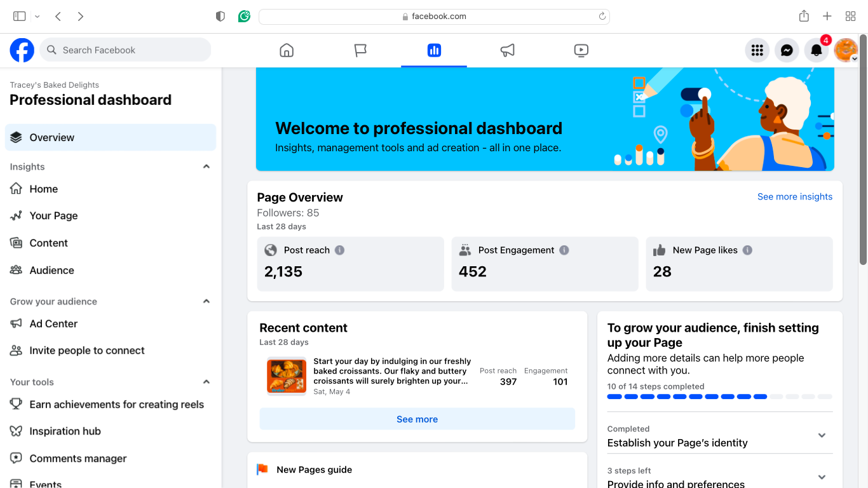The height and width of the screenshot is (488, 868).
Task: Reload the page in the address bar
Action: pos(602,17)
